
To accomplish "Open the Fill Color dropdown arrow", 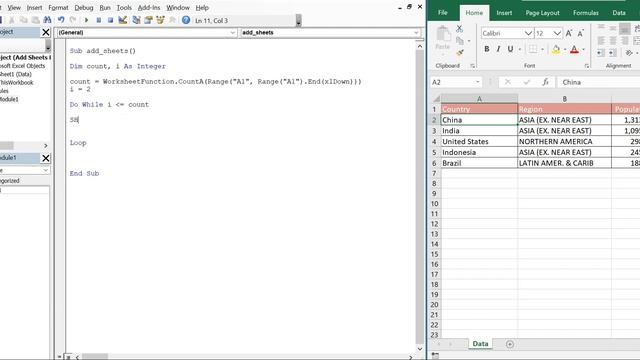I will pyautogui.click(x=565, y=50).
